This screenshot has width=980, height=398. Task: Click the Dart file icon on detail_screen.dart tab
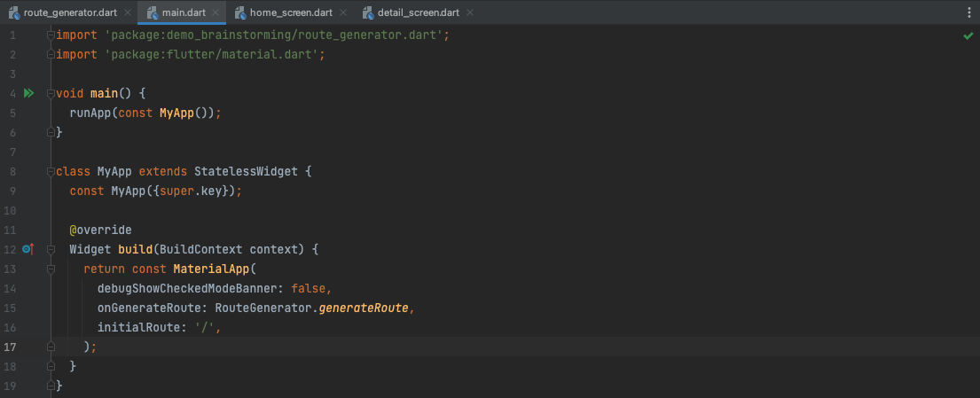point(368,12)
